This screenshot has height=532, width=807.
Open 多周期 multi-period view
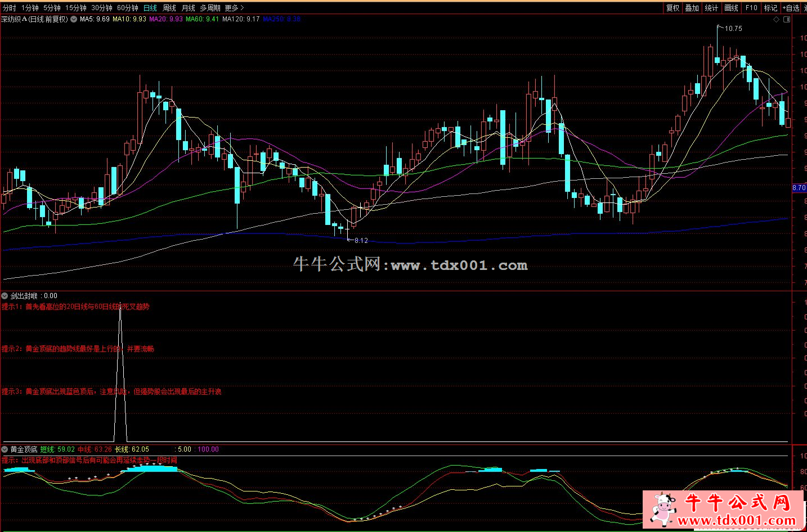[x=210, y=8]
